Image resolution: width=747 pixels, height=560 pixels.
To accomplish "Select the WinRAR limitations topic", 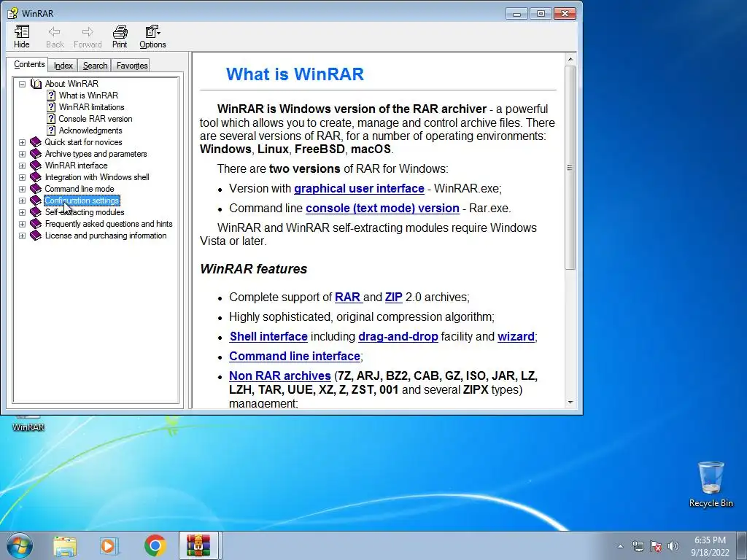I will point(91,107).
